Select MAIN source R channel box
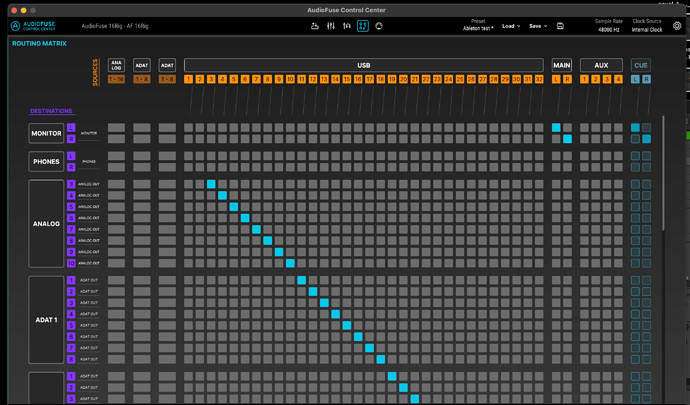The height and width of the screenshot is (405, 690). click(x=568, y=79)
